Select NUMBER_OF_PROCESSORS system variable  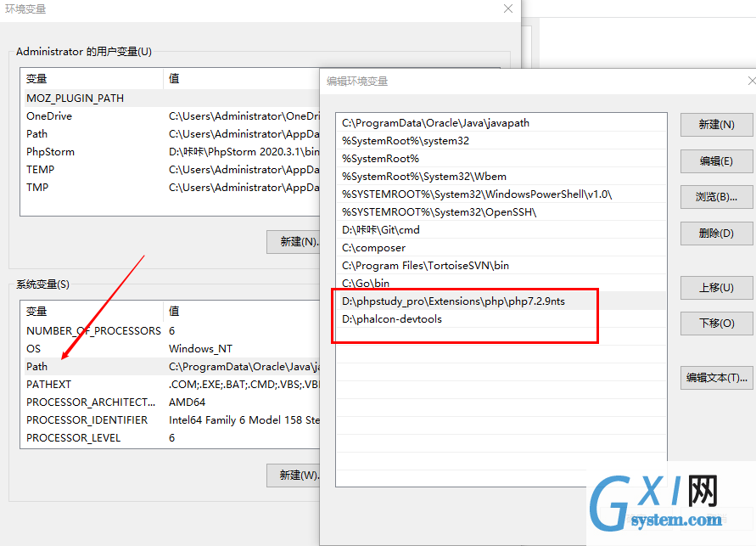pyautogui.click(x=171, y=331)
